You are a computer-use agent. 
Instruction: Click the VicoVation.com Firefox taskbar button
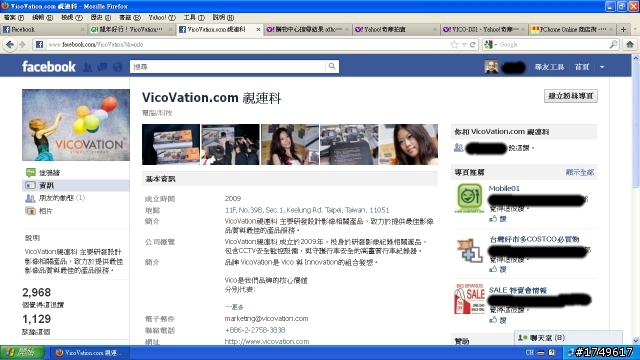(89, 353)
